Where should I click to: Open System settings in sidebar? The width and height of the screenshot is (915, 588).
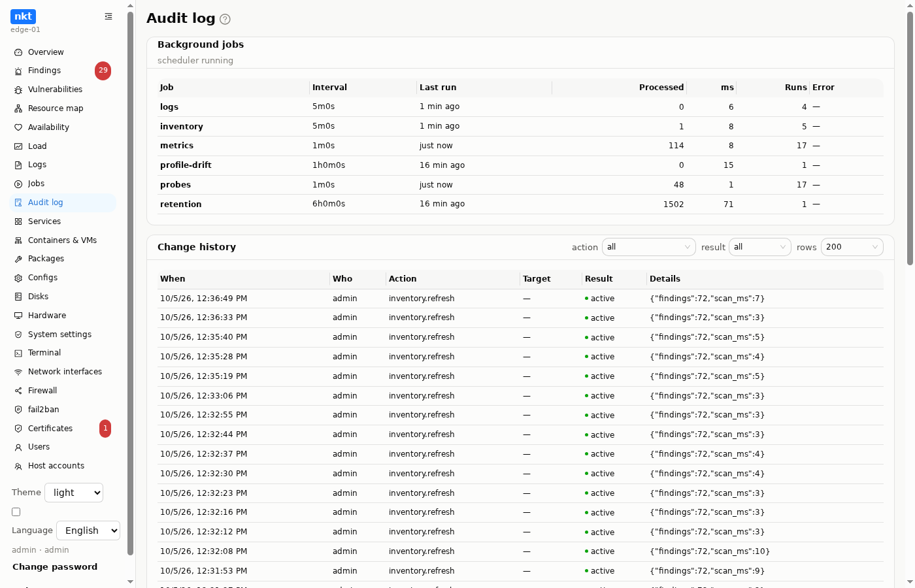tap(63, 335)
